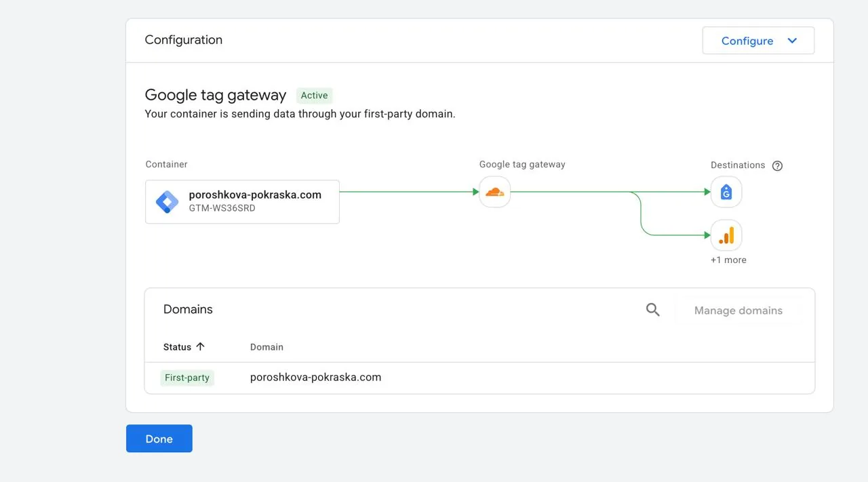Select the Google Analytics destination icon
868x482 pixels.
pyautogui.click(x=726, y=235)
